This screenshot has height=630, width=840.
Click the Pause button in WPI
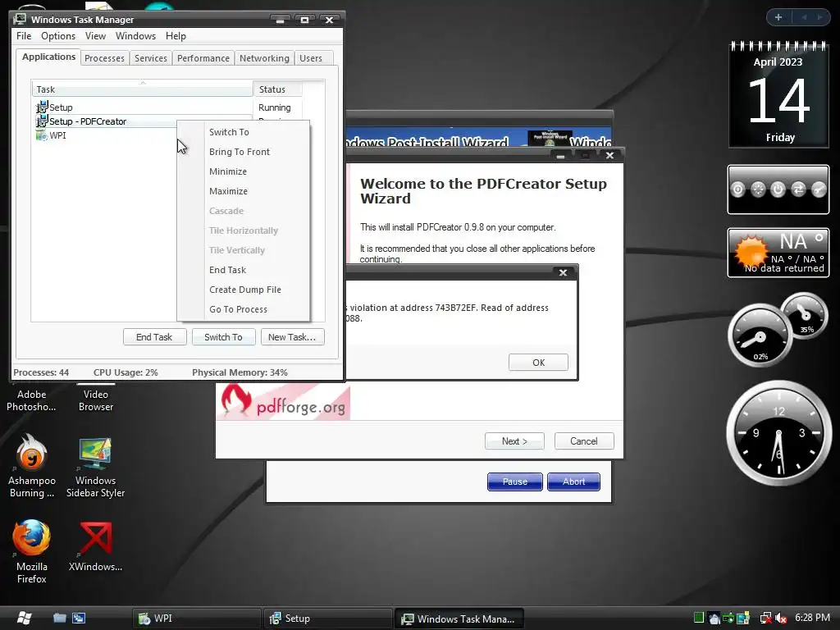pos(515,482)
